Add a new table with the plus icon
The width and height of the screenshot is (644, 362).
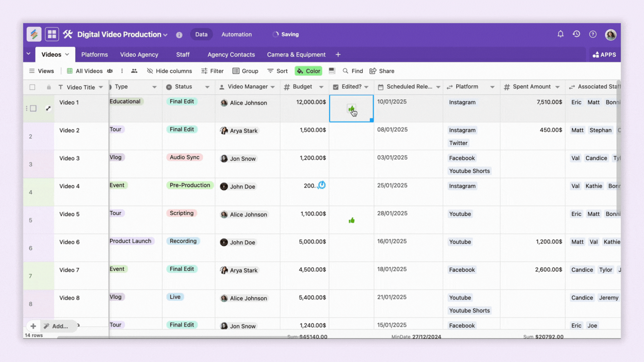[338, 54]
